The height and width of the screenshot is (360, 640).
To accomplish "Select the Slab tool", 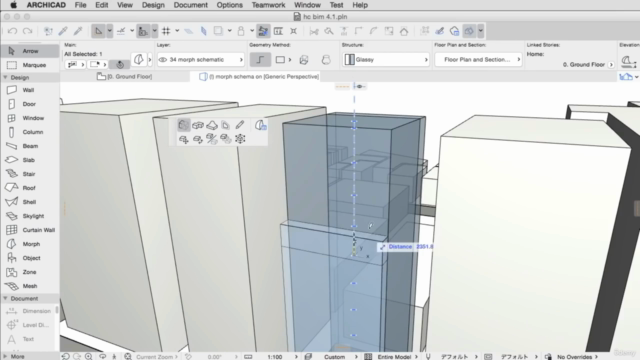I will click(29, 160).
